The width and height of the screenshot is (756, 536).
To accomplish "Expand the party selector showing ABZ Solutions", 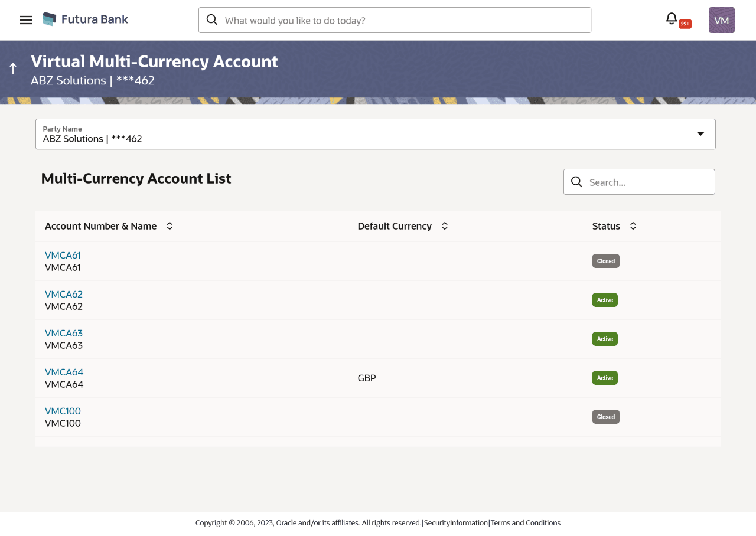I will coord(375,134).
